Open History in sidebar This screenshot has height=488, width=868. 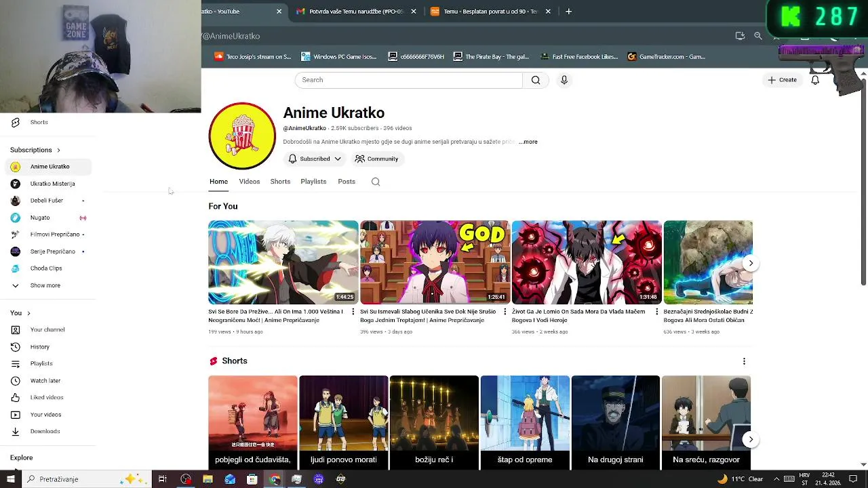tap(47, 347)
